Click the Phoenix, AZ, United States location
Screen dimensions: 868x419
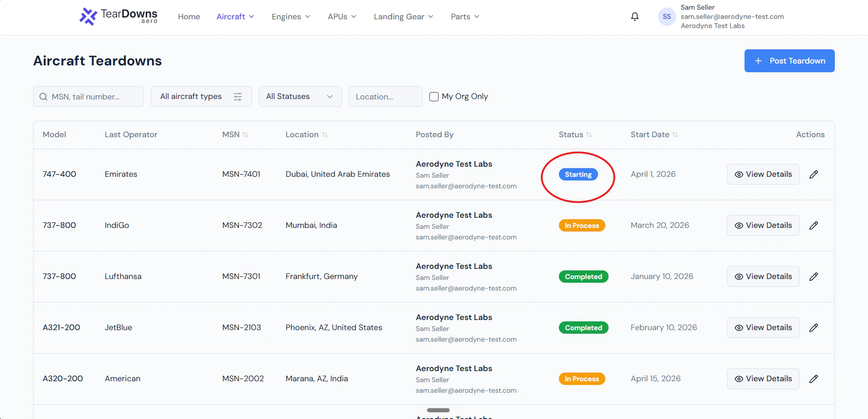[x=334, y=328]
